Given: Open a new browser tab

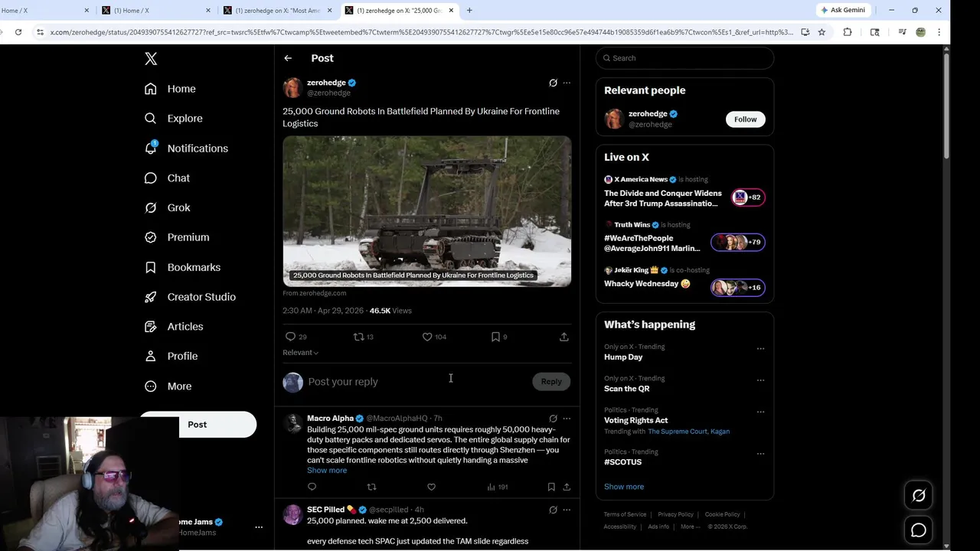Looking at the screenshot, I should tap(469, 10).
